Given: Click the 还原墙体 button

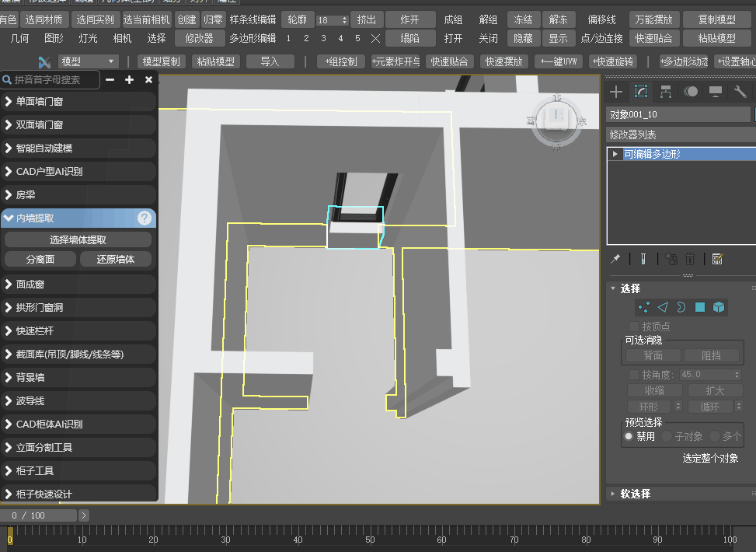Looking at the screenshot, I should coord(116,259).
